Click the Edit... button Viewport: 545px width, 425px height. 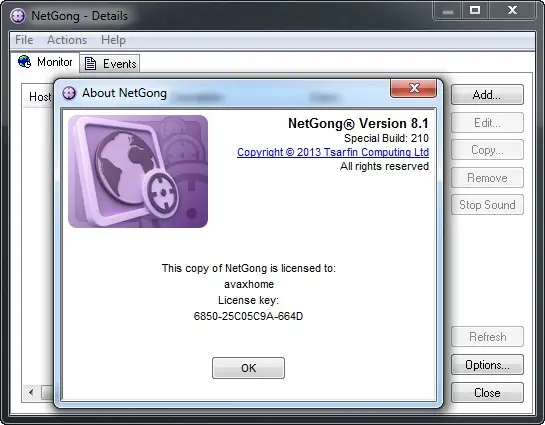click(487, 122)
